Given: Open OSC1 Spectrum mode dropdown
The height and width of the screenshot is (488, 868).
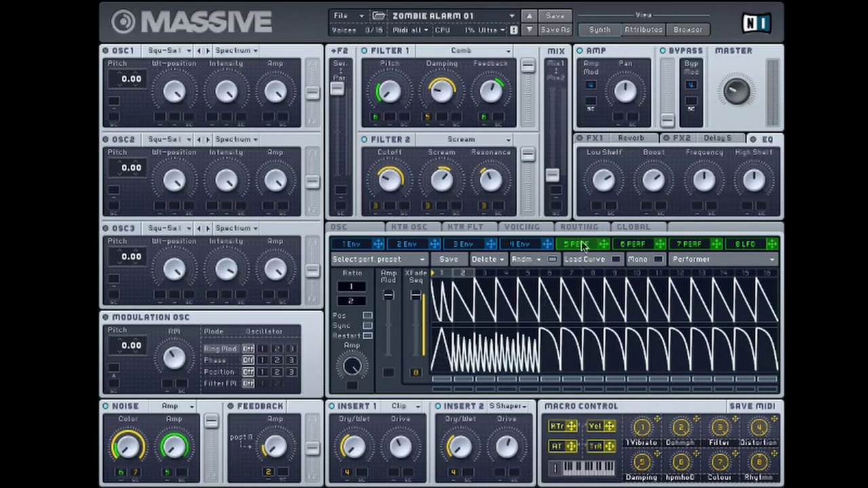Looking at the screenshot, I should pos(236,51).
